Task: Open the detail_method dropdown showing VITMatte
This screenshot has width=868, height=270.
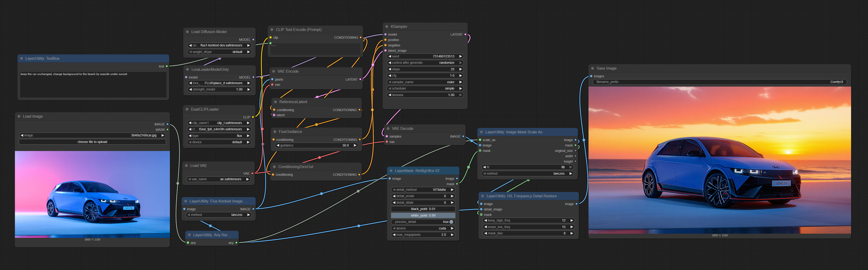Action: 423,190
